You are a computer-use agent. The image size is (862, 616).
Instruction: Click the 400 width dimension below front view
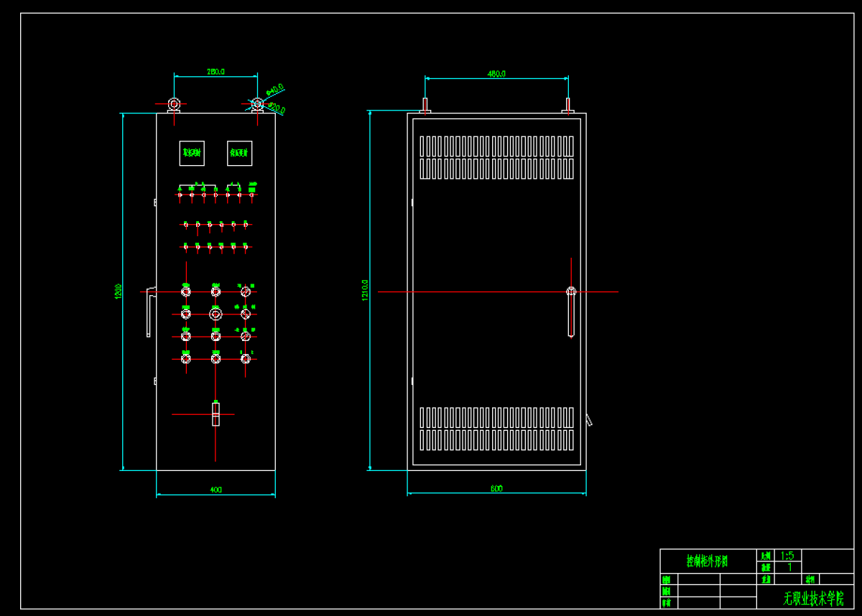tap(215, 490)
